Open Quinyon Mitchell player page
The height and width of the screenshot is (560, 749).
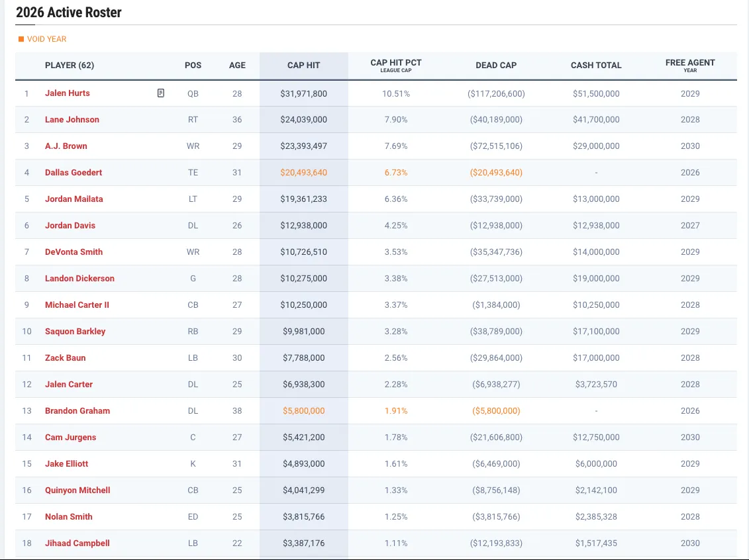pos(77,490)
